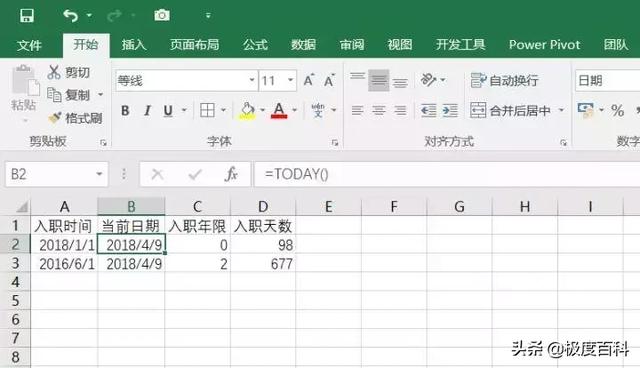Select cell containing 677
Viewport: 640px width, 368px height.
coord(263,264)
